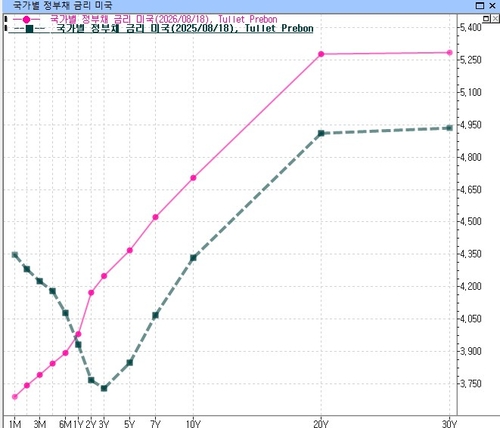This screenshot has width=500, height=428.
Task: Click the maximize icon in chart title bar
Action: (480, 5)
